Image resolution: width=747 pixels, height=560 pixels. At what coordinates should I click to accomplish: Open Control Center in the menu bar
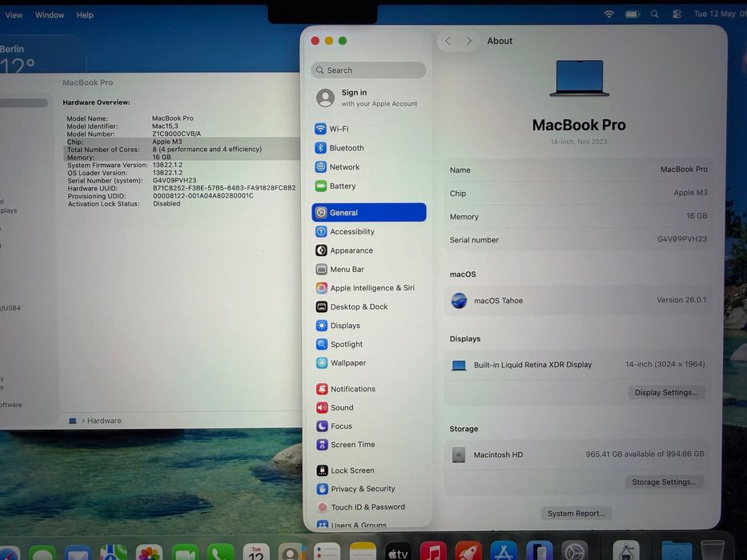[677, 14]
